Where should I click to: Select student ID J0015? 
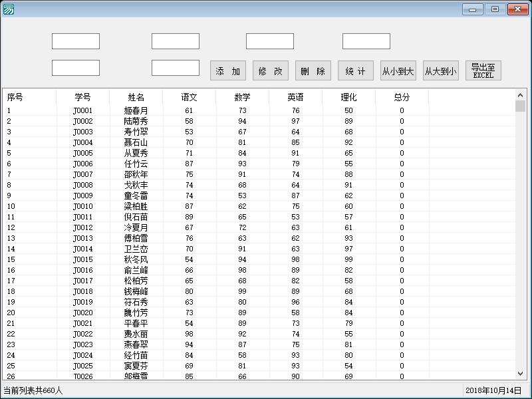click(82, 259)
